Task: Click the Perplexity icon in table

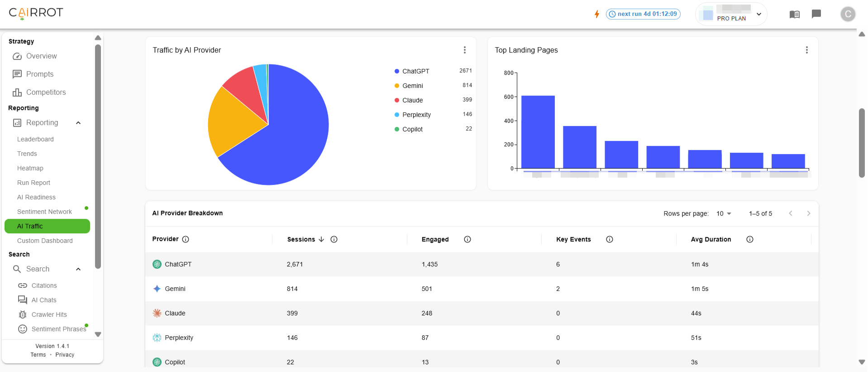Action: tap(157, 338)
